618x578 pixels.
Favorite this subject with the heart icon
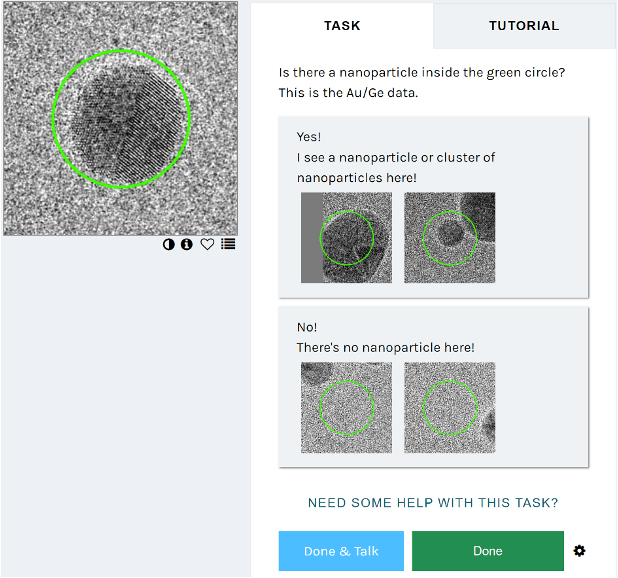point(207,244)
